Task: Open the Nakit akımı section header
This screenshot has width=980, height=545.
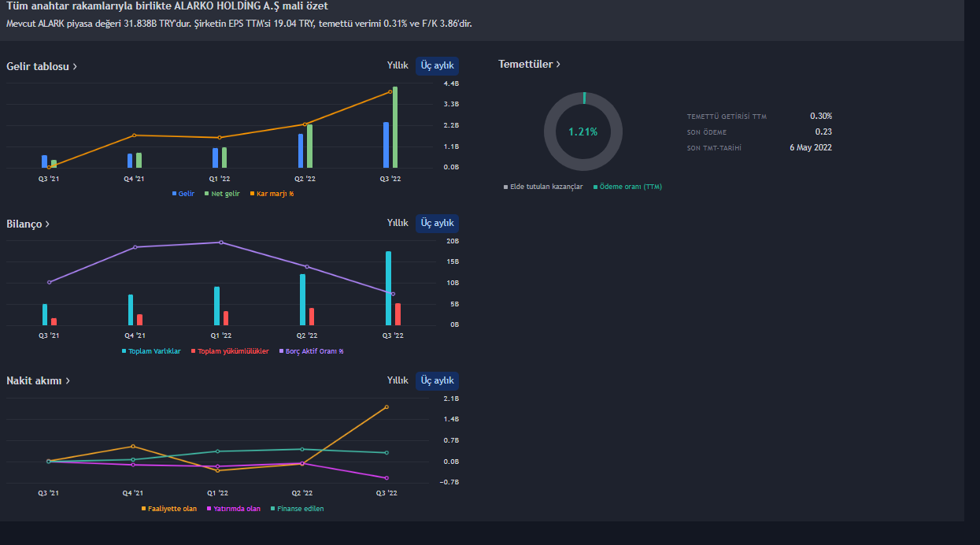Action: pyautogui.click(x=39, y=381)
